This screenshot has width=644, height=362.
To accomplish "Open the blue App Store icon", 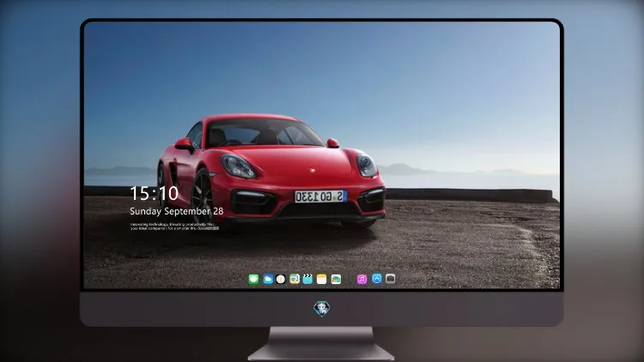I will pos(377,279).
